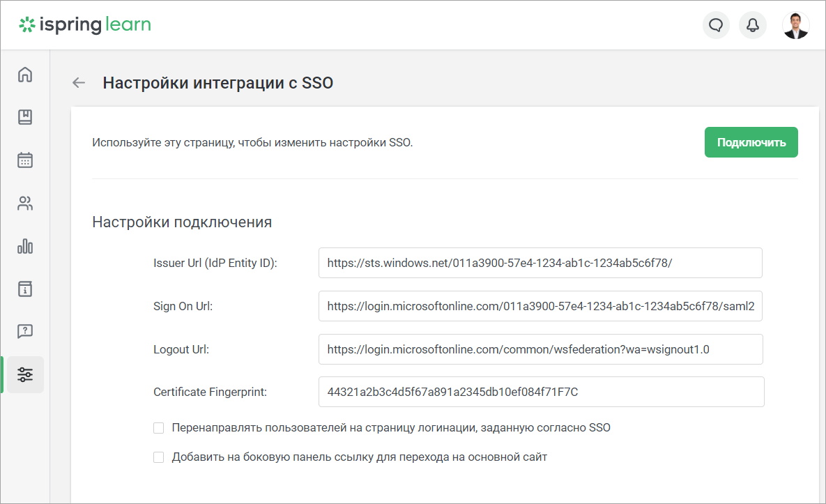
Task: Click the Issuer Url (IdP Entity ID) field
Action: point(540,263)
